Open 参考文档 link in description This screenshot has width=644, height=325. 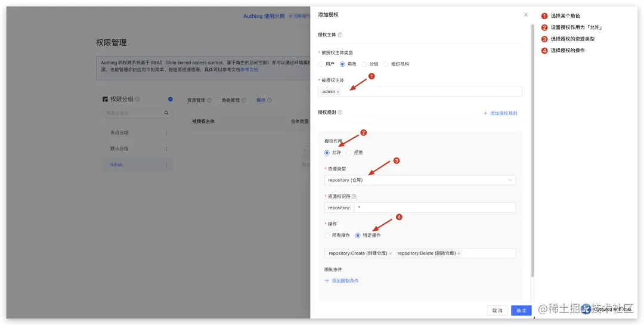tap(249, 70)
